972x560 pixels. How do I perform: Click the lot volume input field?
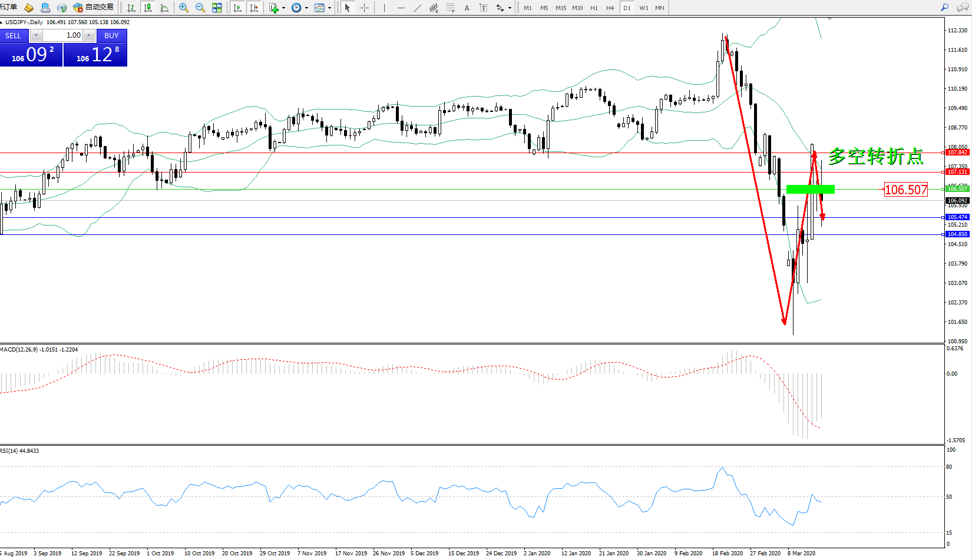click(63, 35)
